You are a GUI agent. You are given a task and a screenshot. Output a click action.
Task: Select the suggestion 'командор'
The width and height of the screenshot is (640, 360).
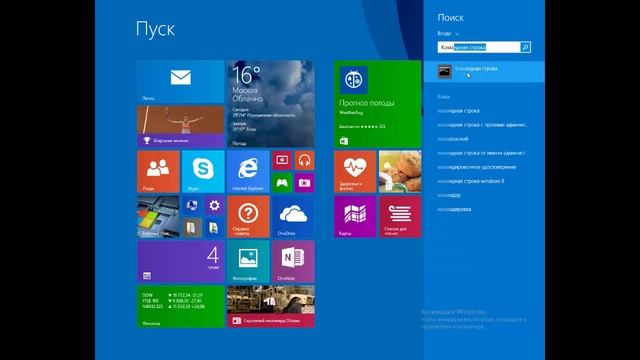[449, 195]
